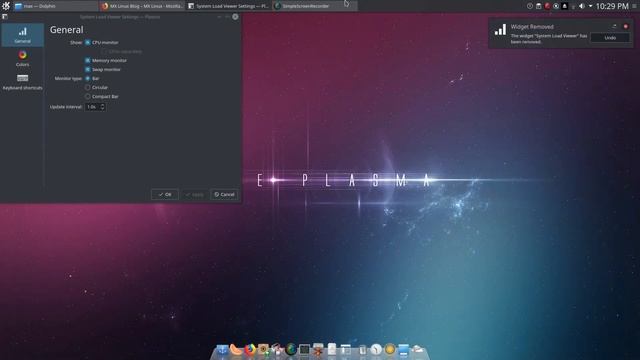Screen dimensions: 640x360
Task: Open the blue desktop dock icon
Action: pos(404,350)
